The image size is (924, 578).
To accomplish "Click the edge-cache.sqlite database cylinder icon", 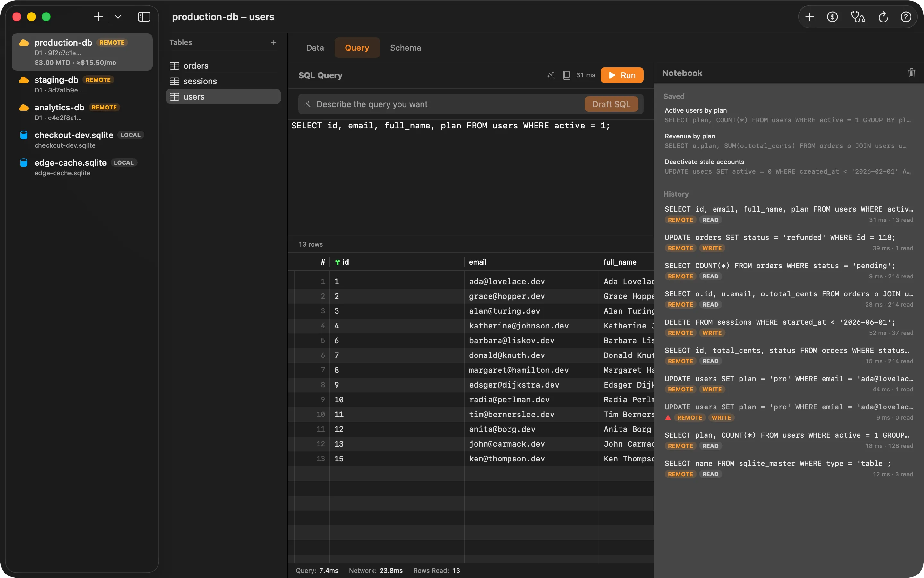I will [24, 162].
